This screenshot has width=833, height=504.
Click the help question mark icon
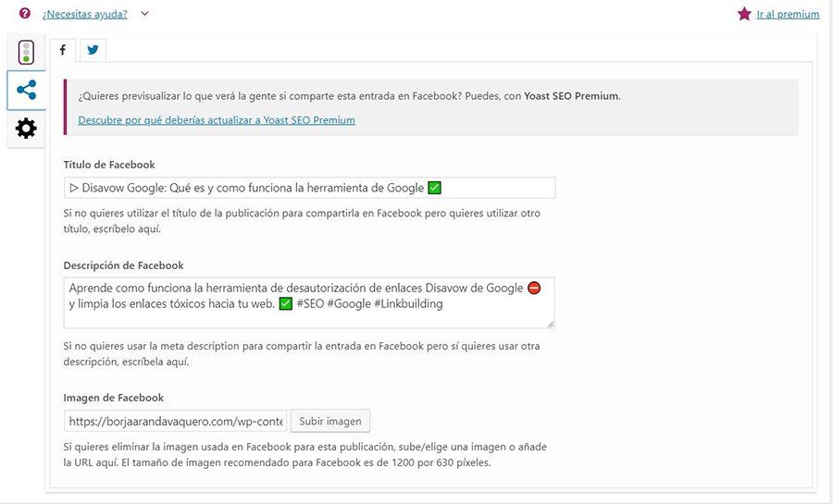tap(24, 13)
